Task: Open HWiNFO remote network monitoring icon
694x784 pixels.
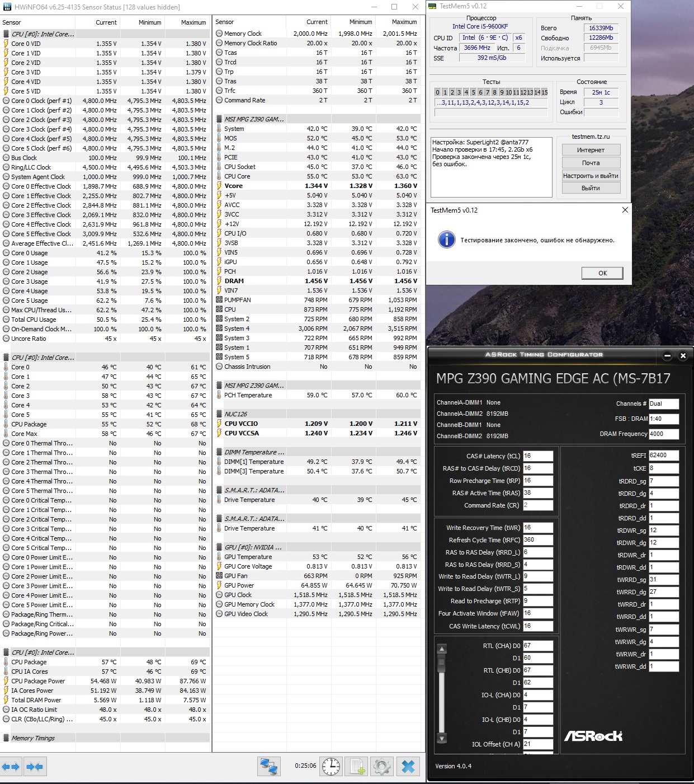Action: 269,767
